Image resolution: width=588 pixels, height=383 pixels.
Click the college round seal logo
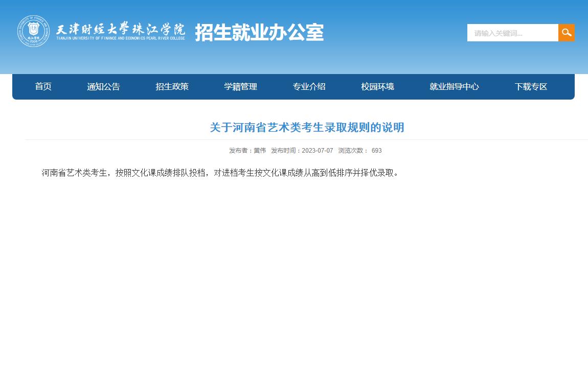click(x=33, y=31)
